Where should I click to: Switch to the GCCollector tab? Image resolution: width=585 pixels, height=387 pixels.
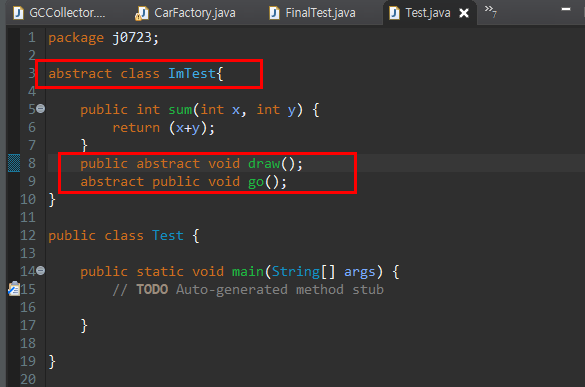[x=59, y=13]
